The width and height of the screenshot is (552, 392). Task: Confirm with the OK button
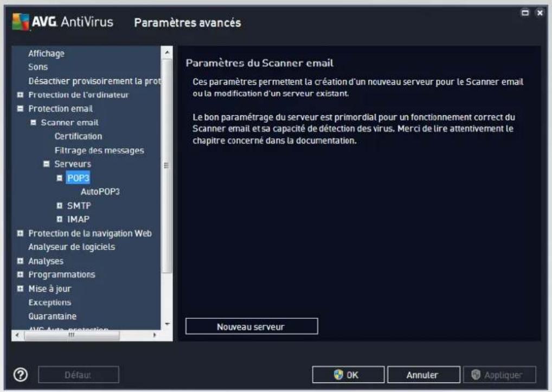point(348,375)
